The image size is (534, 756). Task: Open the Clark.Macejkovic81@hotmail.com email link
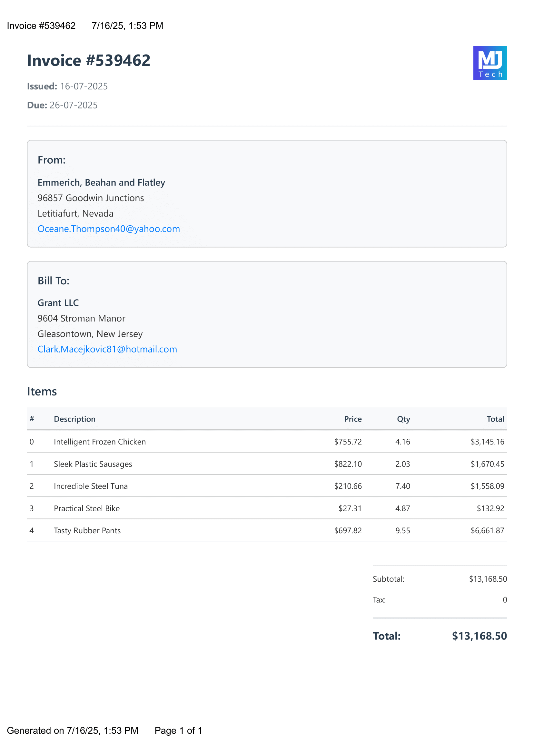tap(107, 349)
